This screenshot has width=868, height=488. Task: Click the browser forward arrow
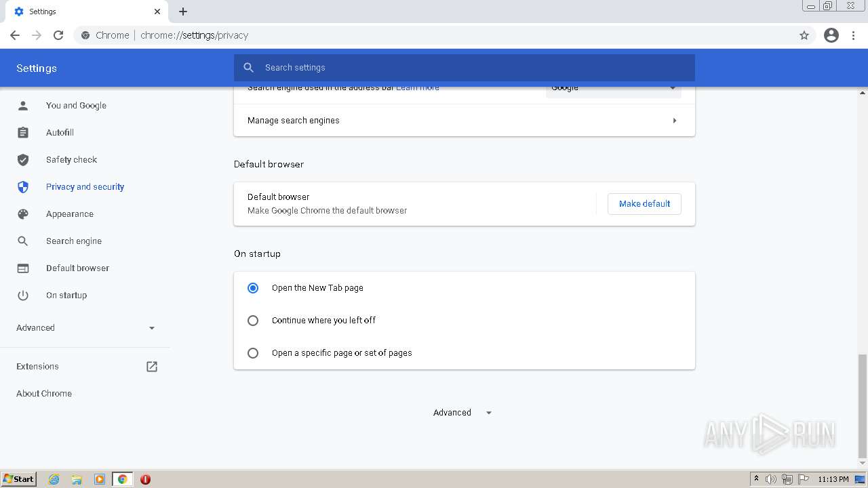pos(37,35)
